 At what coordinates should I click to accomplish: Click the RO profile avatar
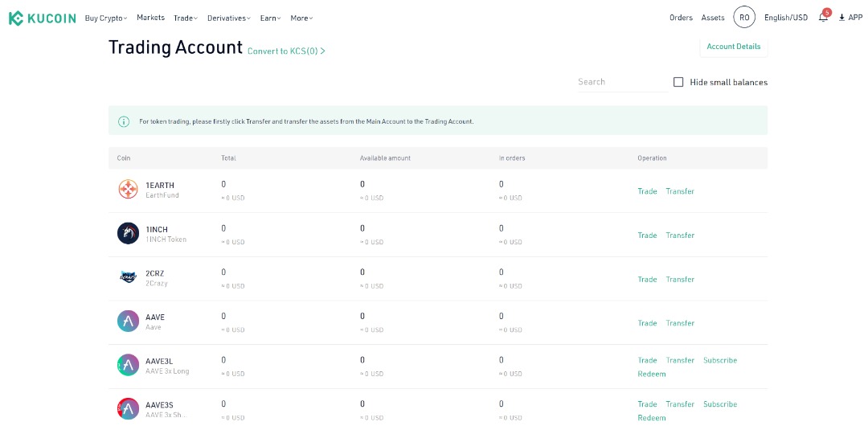(x=744, y=18)
